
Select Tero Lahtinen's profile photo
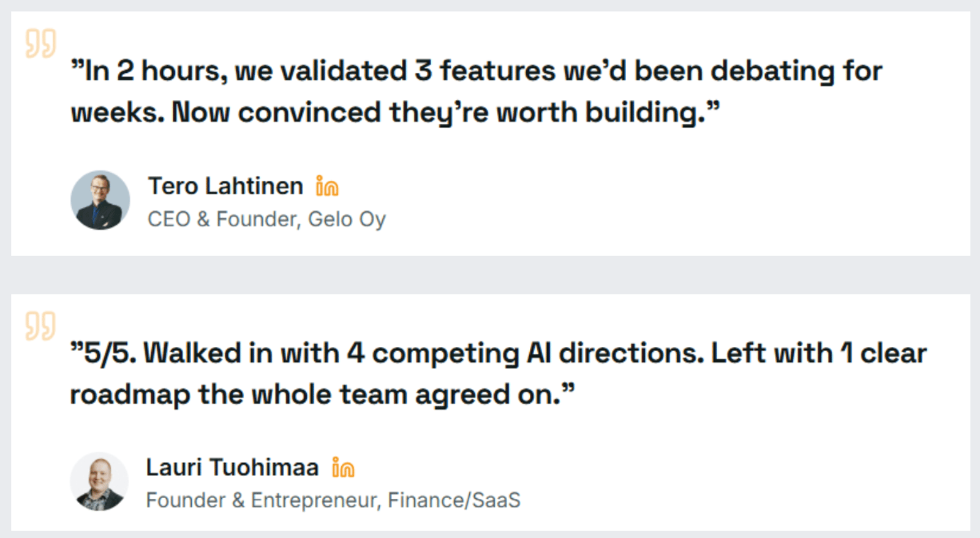tap(100, 200)
